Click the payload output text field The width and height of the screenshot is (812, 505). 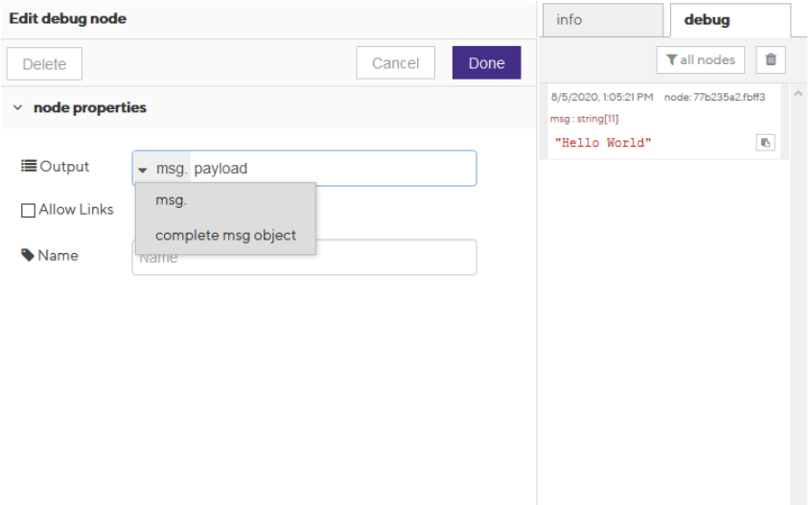(333, 168)
